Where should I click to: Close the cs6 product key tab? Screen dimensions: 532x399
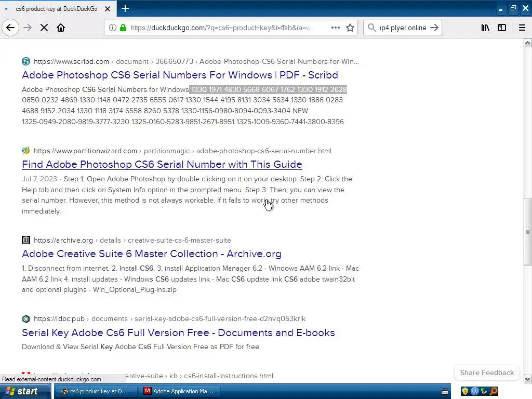tap(107, 9)
